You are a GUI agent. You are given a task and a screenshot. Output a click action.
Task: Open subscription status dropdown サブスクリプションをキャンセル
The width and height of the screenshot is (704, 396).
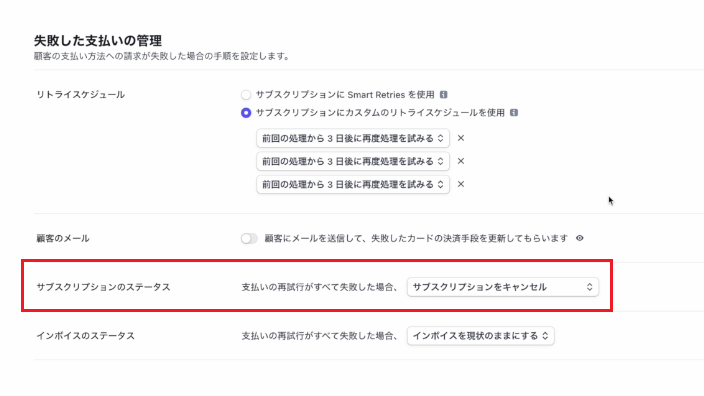click(x=503, y=287)
